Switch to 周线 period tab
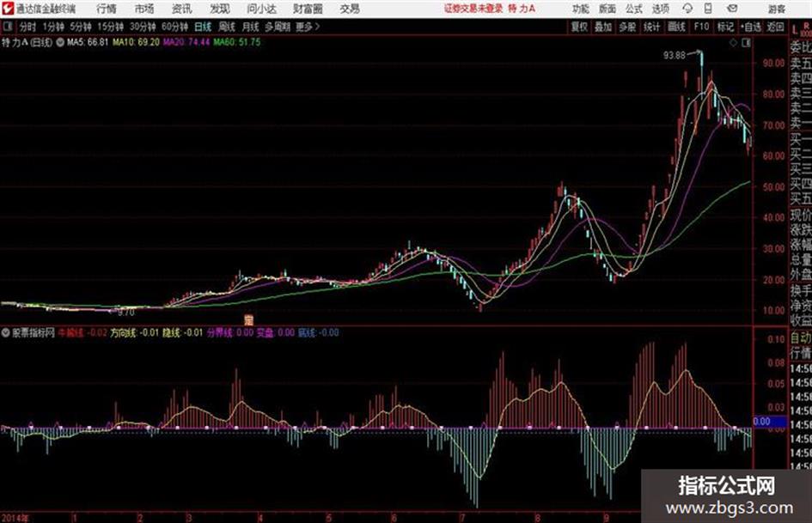812x523 pixels. (227, 27)
